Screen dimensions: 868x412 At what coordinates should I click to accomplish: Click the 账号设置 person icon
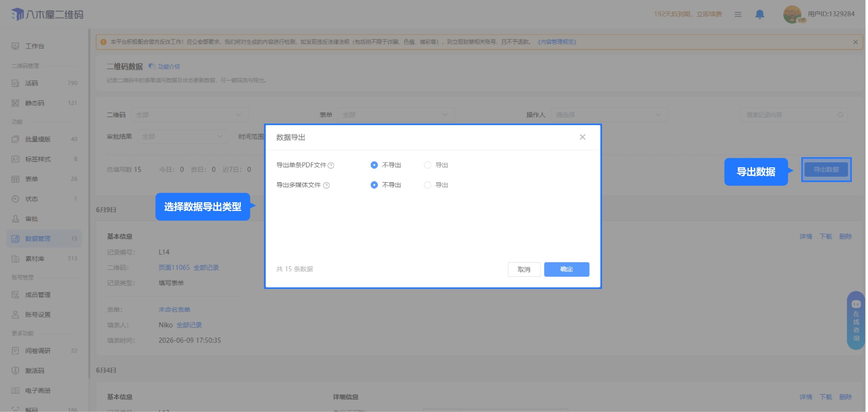(x=15, y=315)
